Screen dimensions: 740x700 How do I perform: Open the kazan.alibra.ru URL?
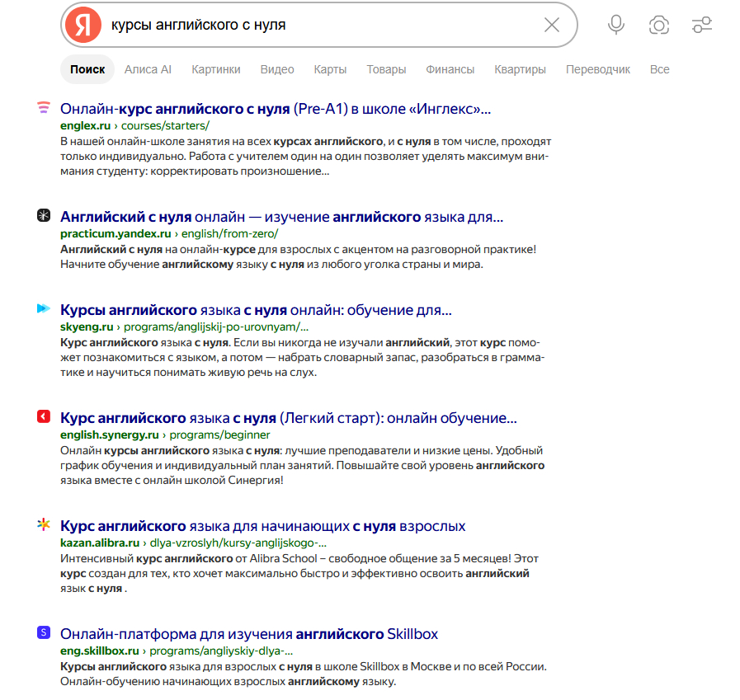[194, 543]
